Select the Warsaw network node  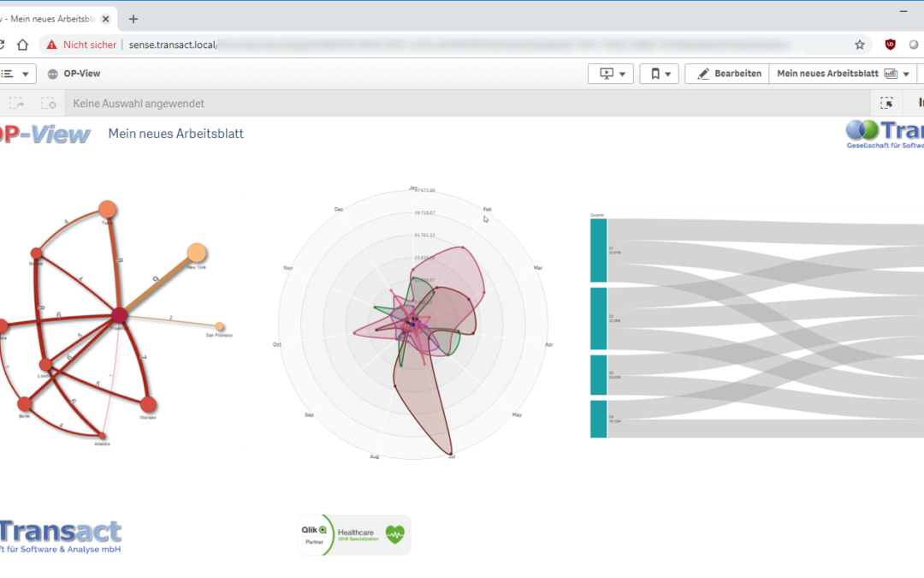(148, 404)
